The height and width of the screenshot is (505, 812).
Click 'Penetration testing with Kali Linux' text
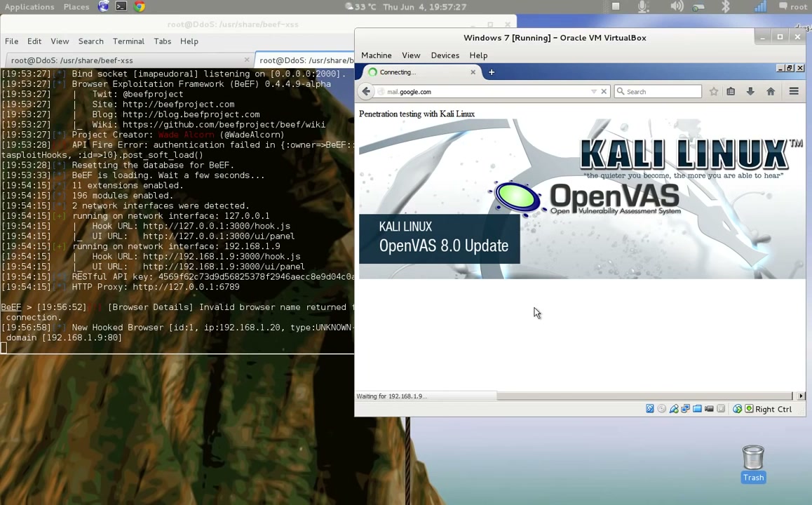tap(417, 114)
